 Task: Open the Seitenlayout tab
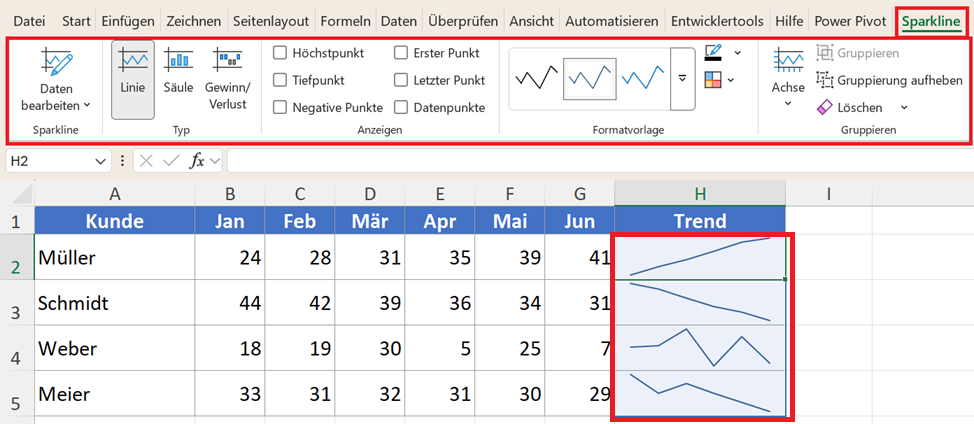click(x=271, y=21)
